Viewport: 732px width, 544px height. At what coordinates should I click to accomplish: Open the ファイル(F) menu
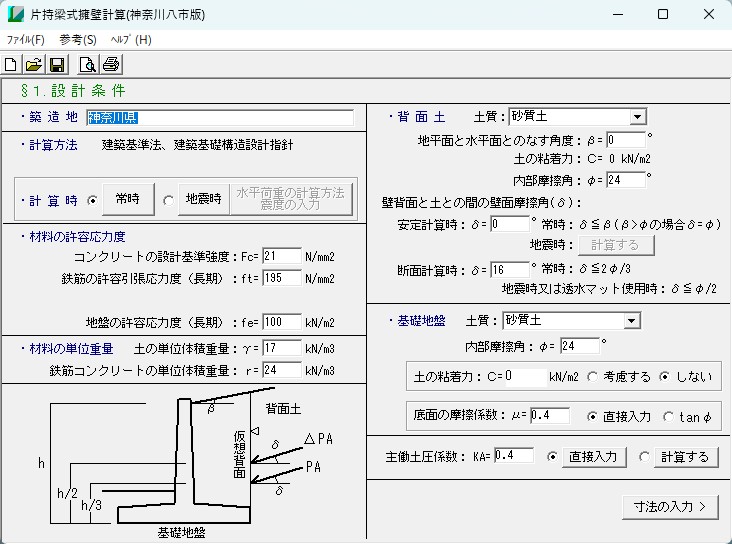coord(25,40)
